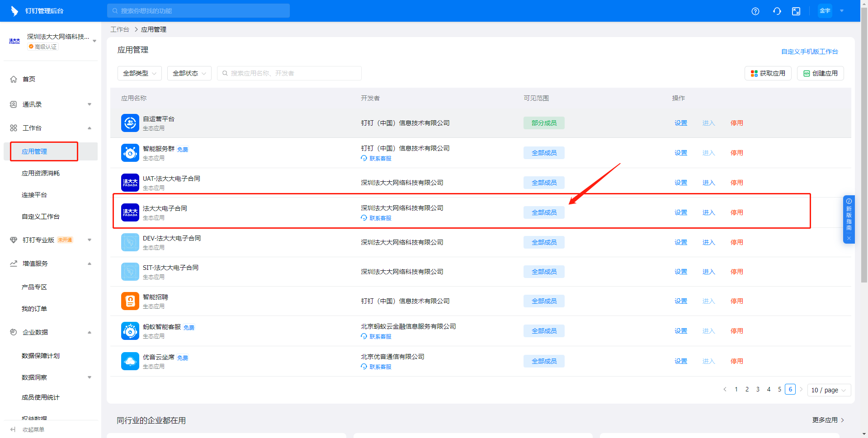Click the diamond icon beside 钉钉专业版
Screen dimensions: 868x438
tap(14, 240)
